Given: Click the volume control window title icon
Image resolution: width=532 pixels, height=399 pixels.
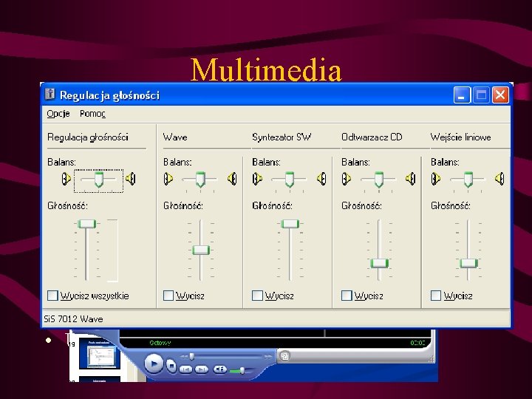Looking at the screenshot, I should [50, 95].
